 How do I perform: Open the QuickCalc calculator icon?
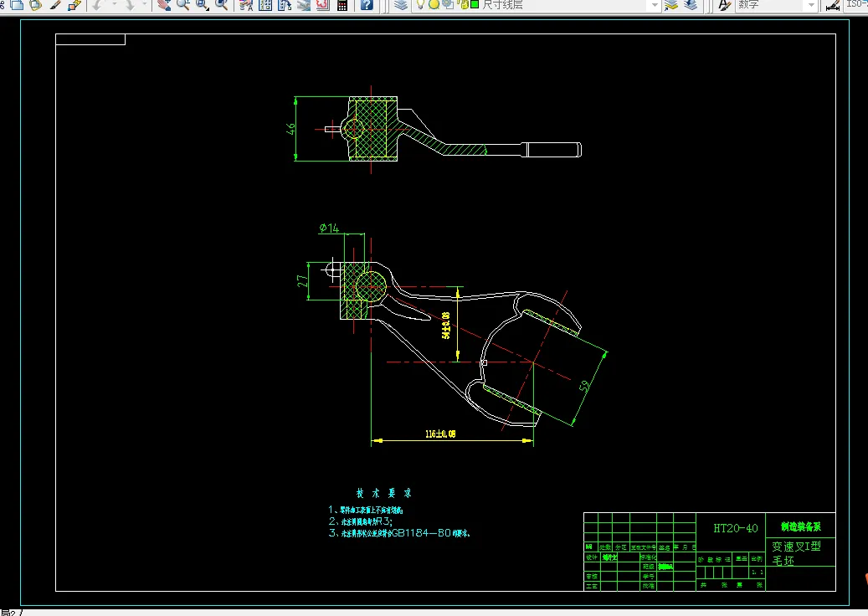[342, 5]
